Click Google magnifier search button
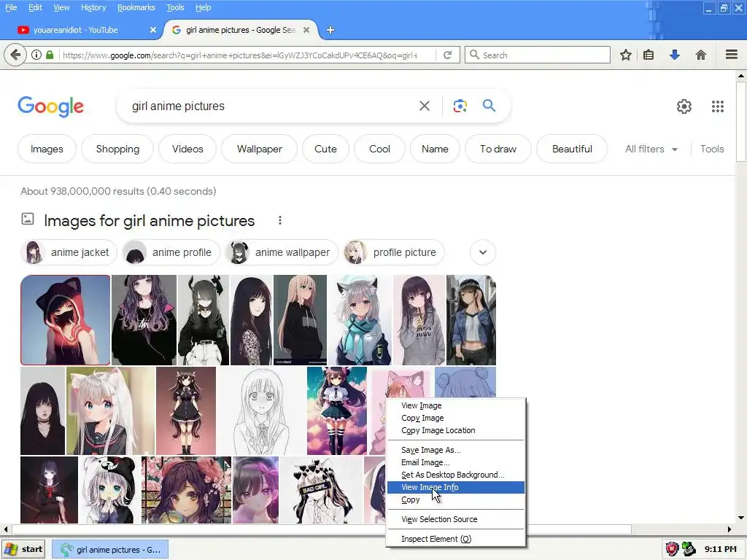747x560 pixels. pyautogui.click(x=489, y=106)
